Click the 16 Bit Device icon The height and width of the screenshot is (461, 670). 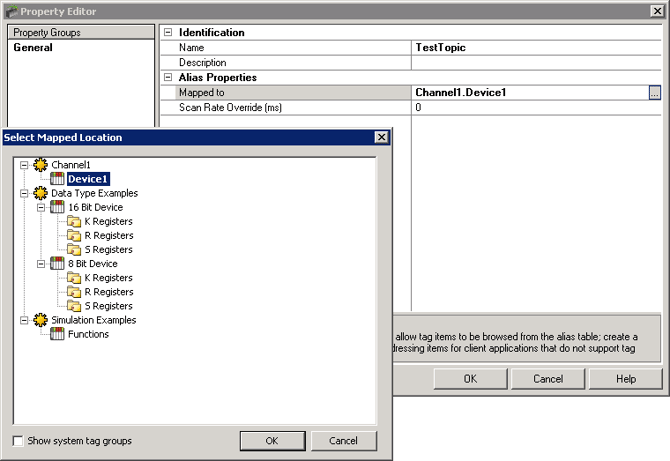pos(57,207)
